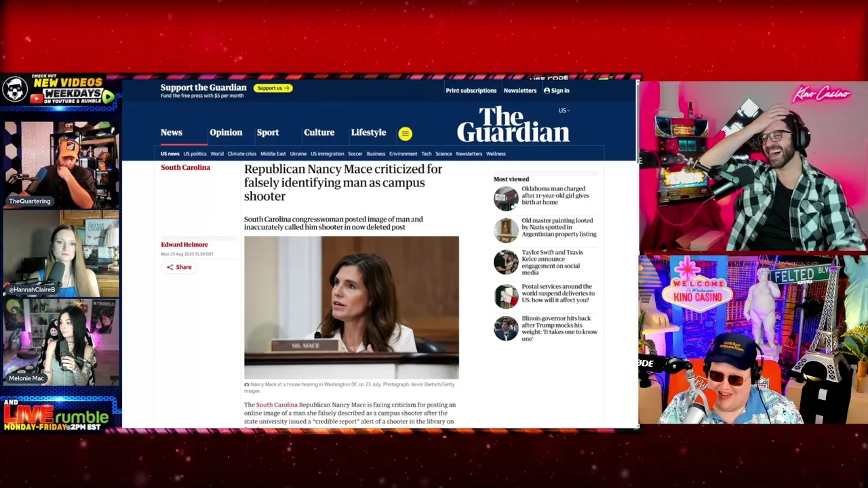Click the HannahClaireB webcam feed

tap(61, 253)
